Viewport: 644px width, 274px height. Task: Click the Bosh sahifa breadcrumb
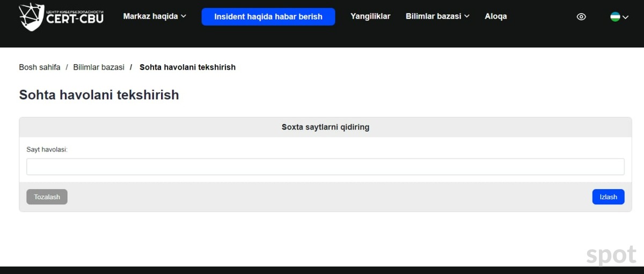tap(40, 67)
